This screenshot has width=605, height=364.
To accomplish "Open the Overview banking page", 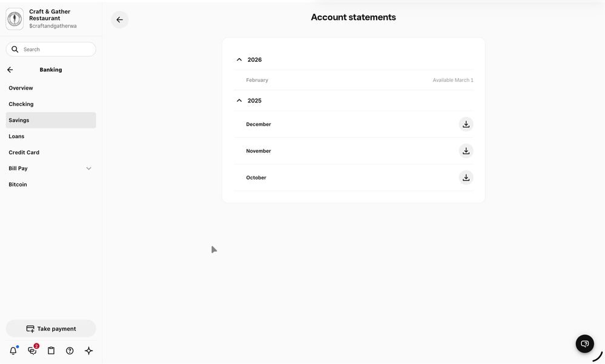I will click(21, 88).
